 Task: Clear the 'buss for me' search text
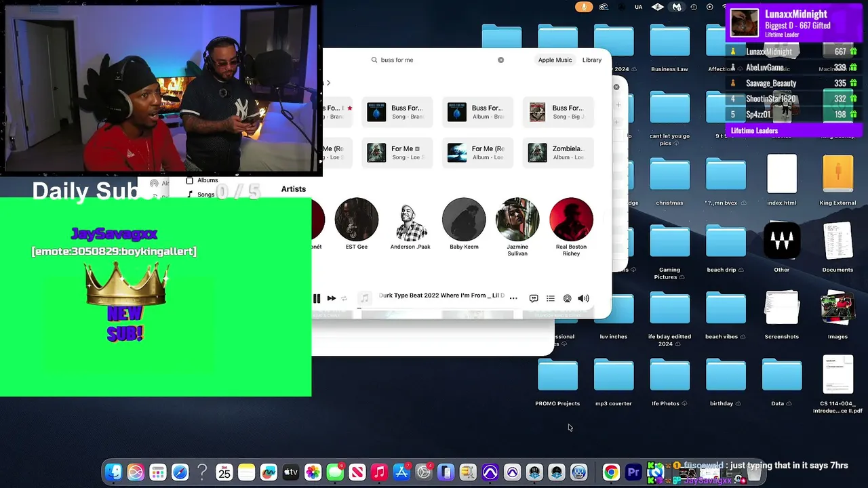point(501,60)
